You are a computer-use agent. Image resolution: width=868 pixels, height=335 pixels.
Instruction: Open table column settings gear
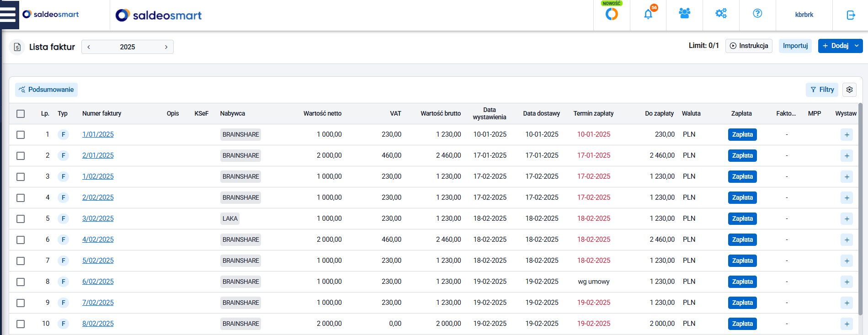(x=849, y=90)
